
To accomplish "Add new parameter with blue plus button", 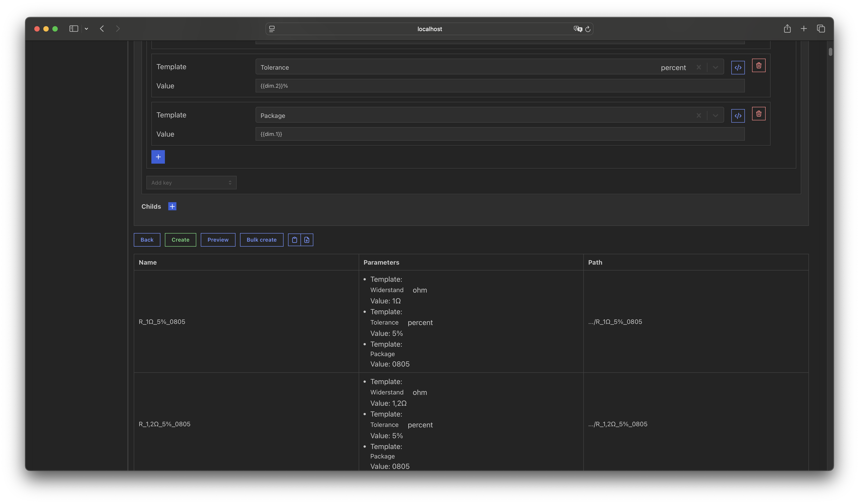I will [x=158, y=157].
